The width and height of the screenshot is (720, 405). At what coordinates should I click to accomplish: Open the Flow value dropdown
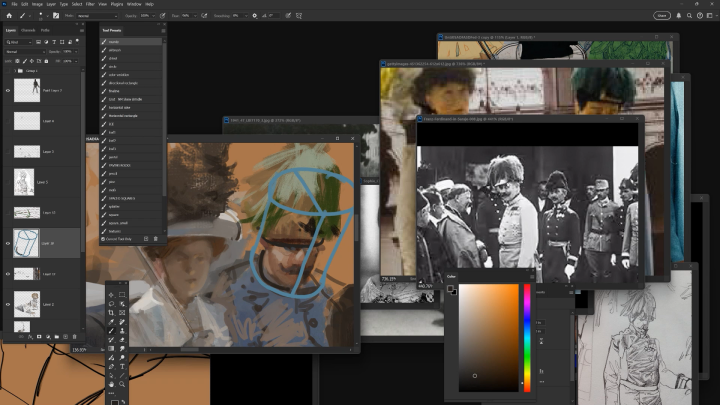(195, 16)
